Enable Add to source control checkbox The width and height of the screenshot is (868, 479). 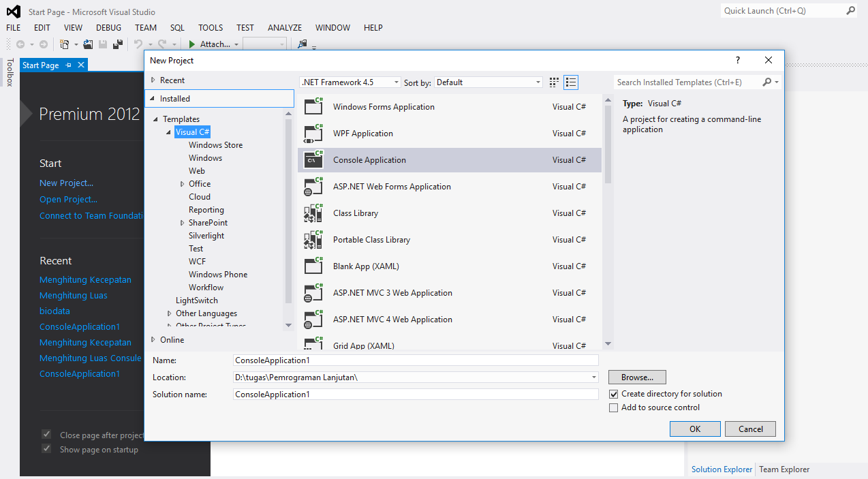coord(614,407)
